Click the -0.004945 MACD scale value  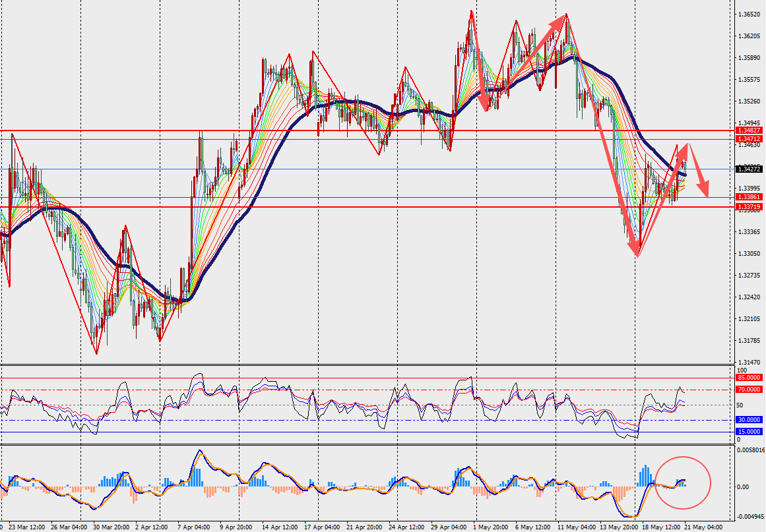[751, 516]
